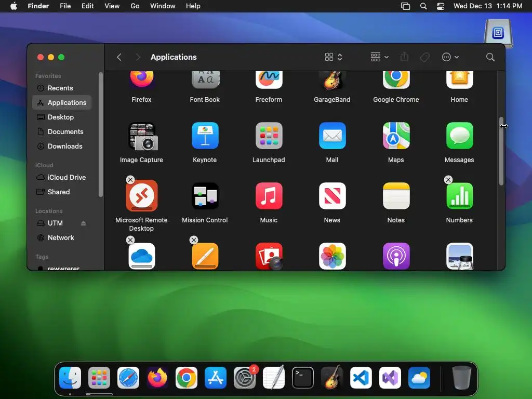The width and height of the screenshot is (532, 399).
Task: Open the UTM disk on the desktop
Action: (x=498, y=33)
